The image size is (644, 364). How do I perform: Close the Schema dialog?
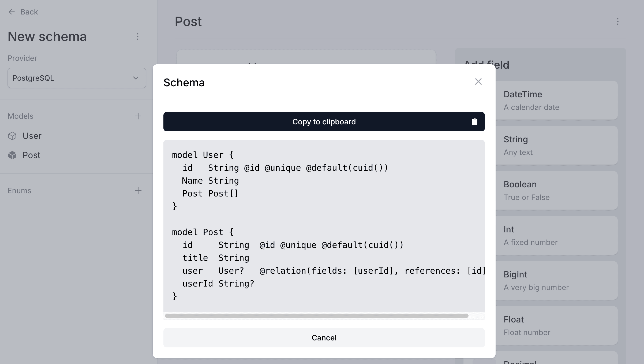478,82
